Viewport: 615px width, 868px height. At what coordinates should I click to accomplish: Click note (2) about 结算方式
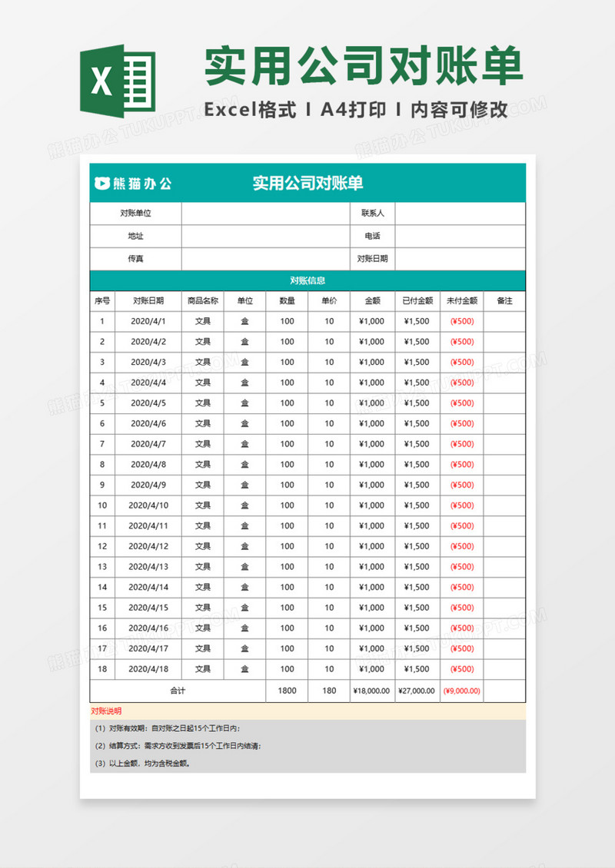[x=178, y=746]
